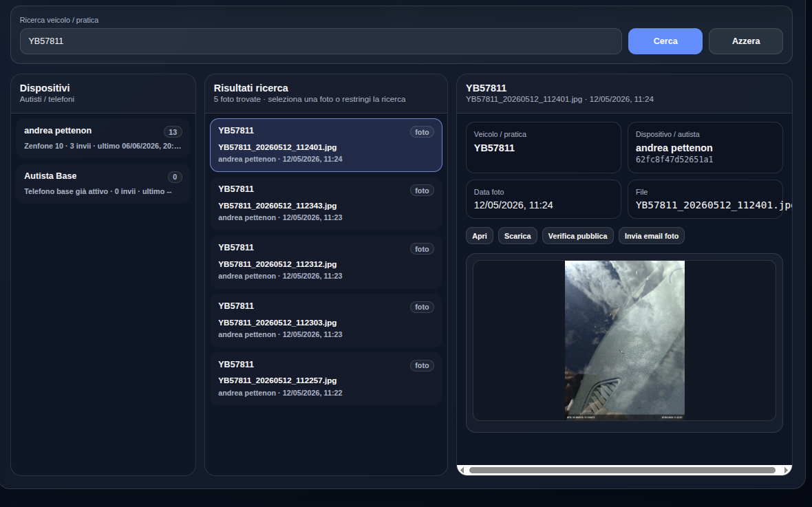Select the andrea pettenon device card
The height and width of the screenshot is (507, 812).
[x=103, y=138]
